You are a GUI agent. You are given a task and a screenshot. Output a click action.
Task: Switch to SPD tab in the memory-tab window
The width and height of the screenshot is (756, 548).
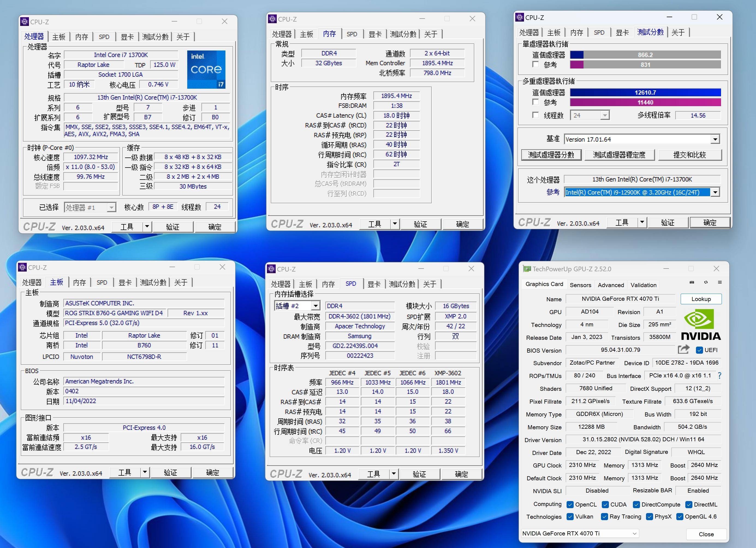tap(352, 34)
